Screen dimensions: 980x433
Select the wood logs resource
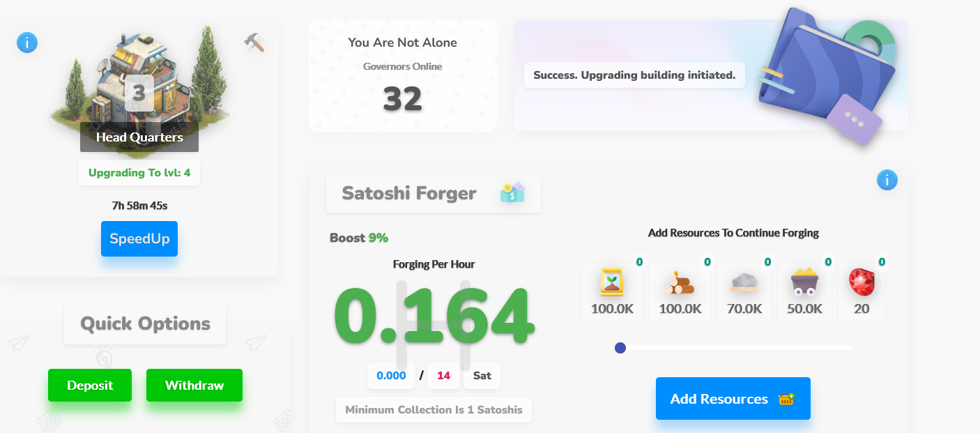680,282
